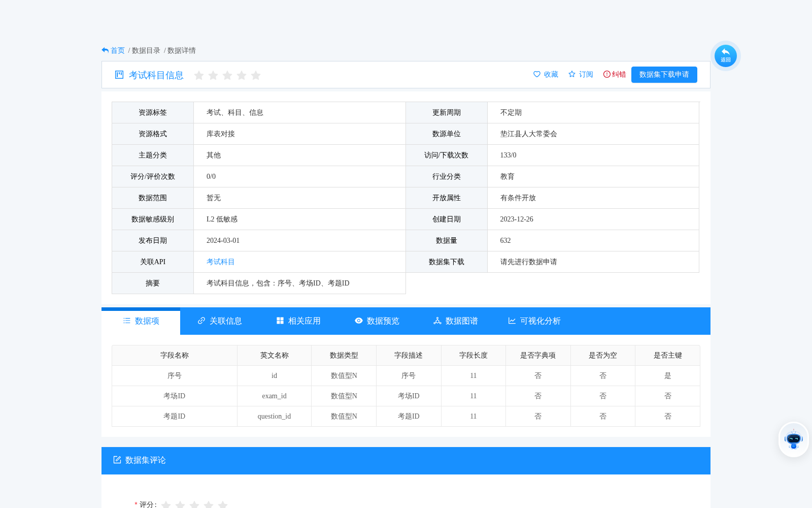812x508 pixels.
Task: Set comment rating to four stars
Action: click(209, 505)
